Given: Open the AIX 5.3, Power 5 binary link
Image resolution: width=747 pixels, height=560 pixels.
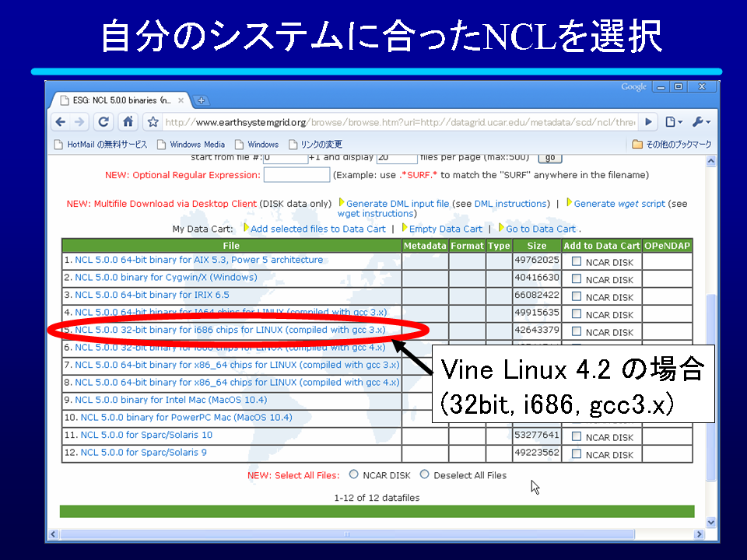Looking at the screenshot, I should (198, 260).
